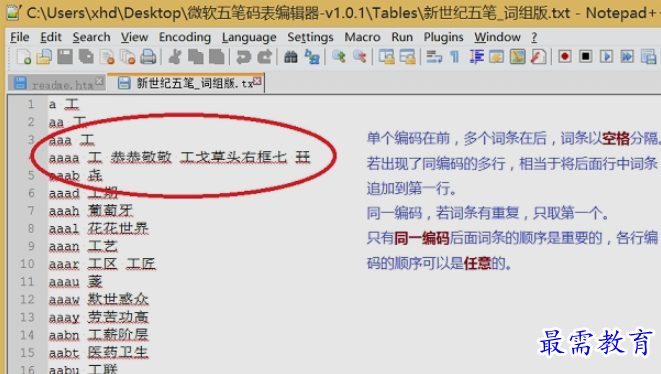Cut the selection with the scissors icon
This screenshot has width=661, height=374.
pos(175,57)
